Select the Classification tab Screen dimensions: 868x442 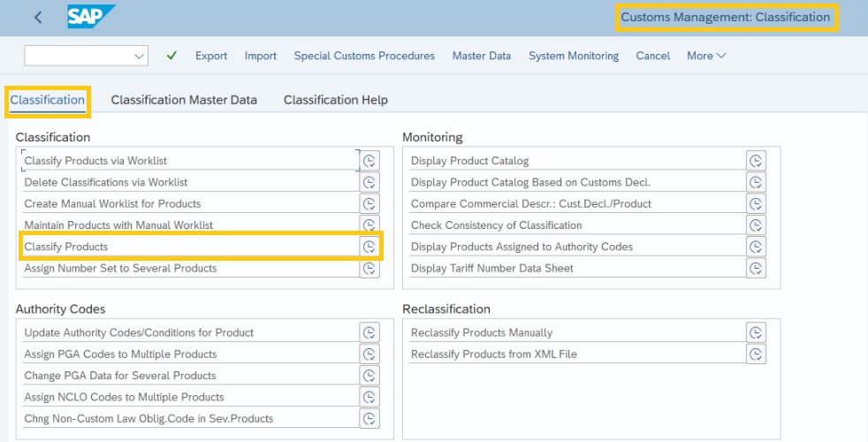pyautogui.click(x=48, y=100)
